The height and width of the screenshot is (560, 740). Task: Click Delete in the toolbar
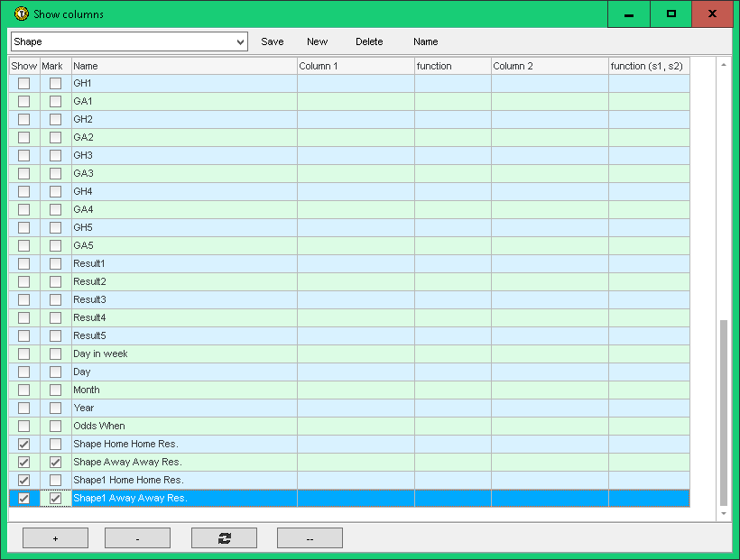tap(369, 41)
